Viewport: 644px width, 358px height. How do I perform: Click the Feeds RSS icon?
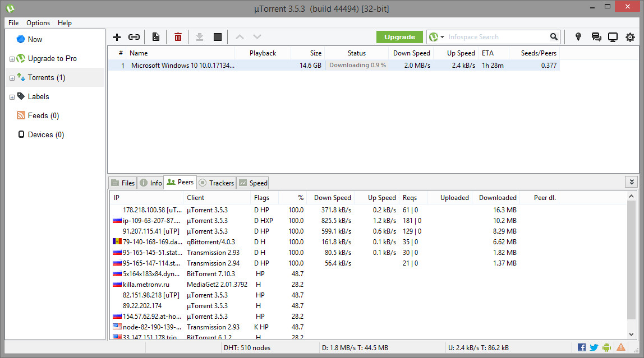tap(21, 115)
